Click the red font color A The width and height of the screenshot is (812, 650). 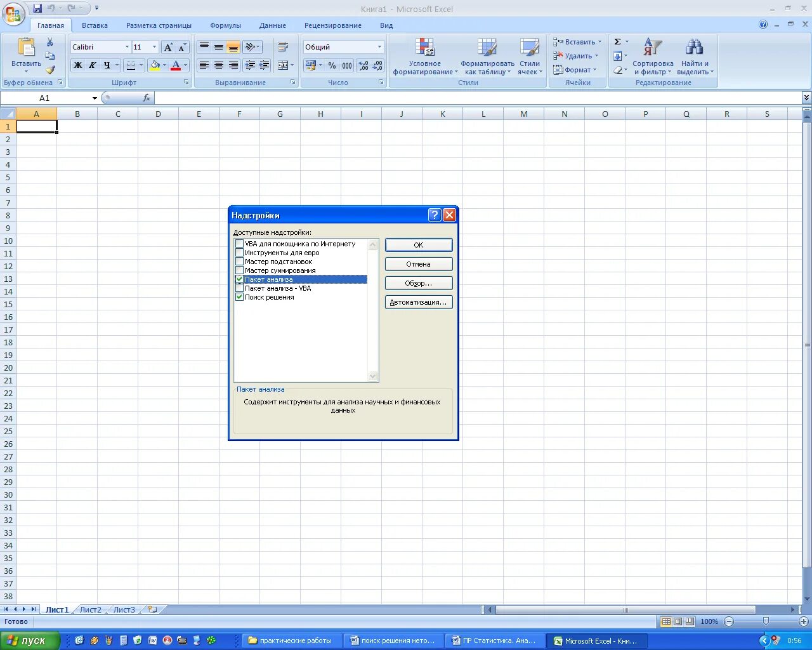[176, 65]
